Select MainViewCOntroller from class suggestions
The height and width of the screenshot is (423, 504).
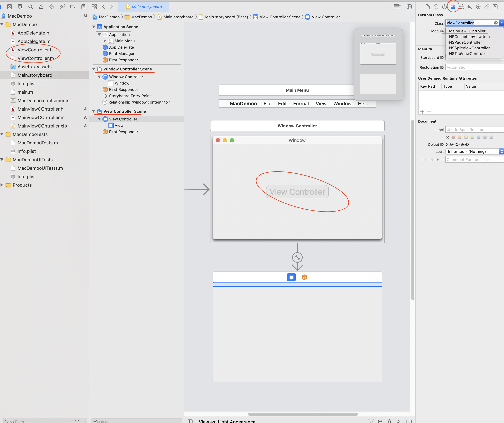click(x=467, y=31)
